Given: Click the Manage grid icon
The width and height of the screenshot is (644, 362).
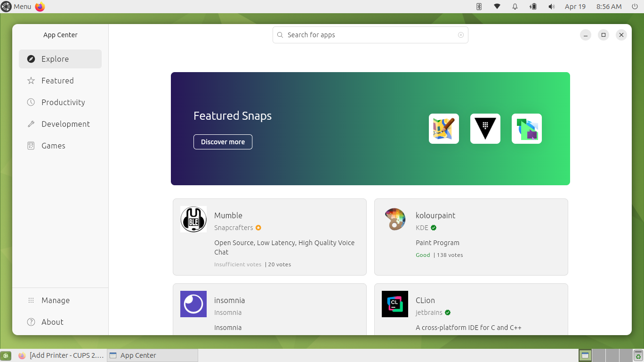Looking at the screenshot, I should [31, 300].
